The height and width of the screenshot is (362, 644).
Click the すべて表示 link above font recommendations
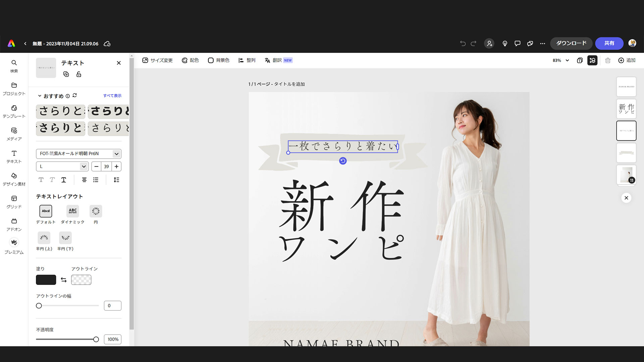click(x=112, y=96)
